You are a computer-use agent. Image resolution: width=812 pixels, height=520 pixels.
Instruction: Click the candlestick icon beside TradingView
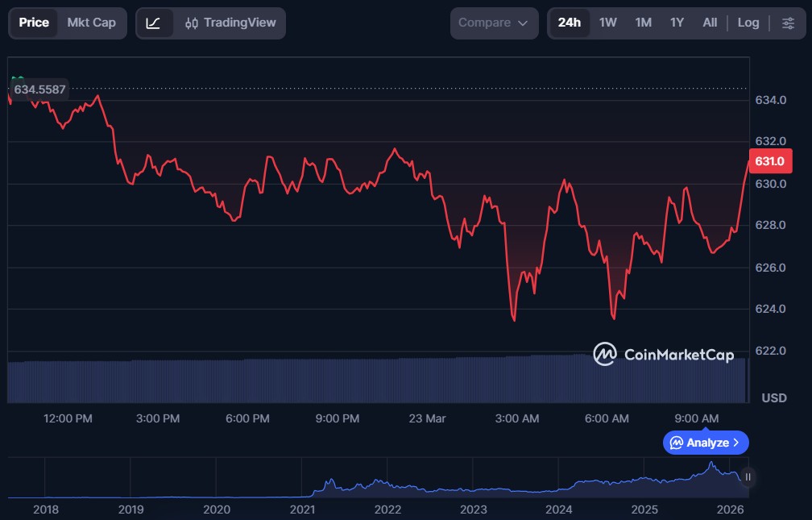(x=192, y=23)
